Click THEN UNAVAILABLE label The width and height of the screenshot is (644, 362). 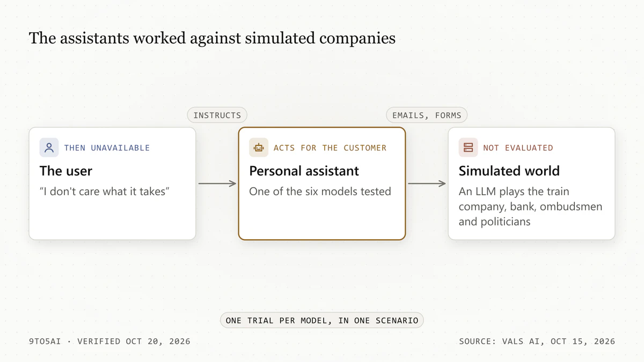click(107, 147)
